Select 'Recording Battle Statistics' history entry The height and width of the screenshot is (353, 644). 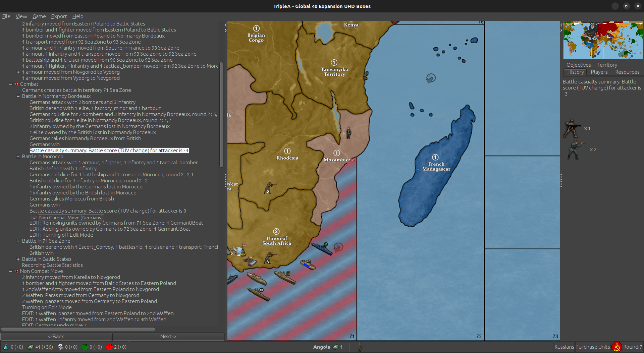click(52, 265)
